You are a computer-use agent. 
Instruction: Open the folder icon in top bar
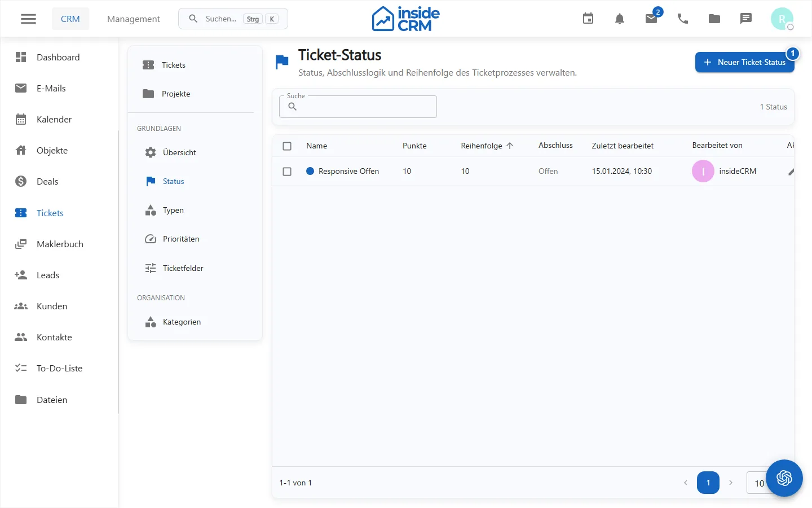pos(714,19)
